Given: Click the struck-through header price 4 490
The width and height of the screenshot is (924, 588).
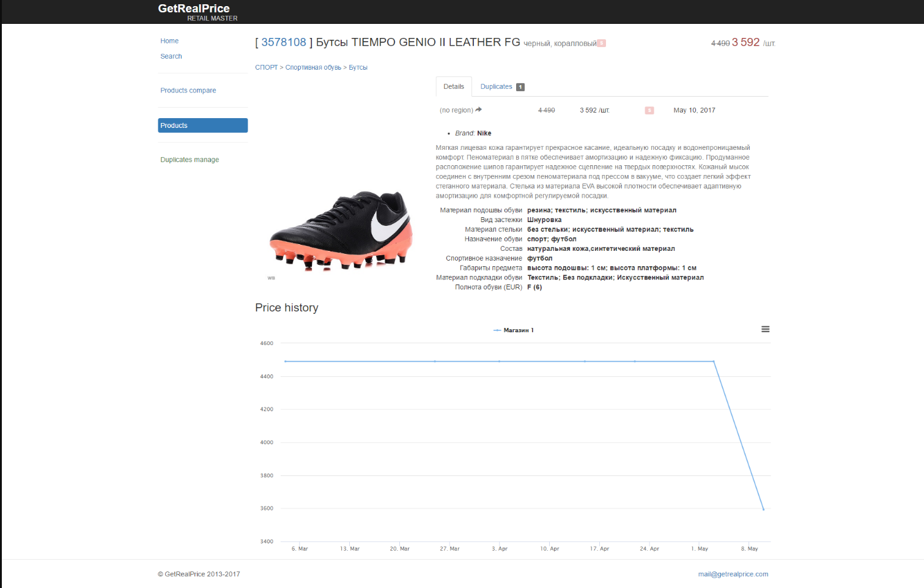Looking at the screenshot, I should point(720,43).
